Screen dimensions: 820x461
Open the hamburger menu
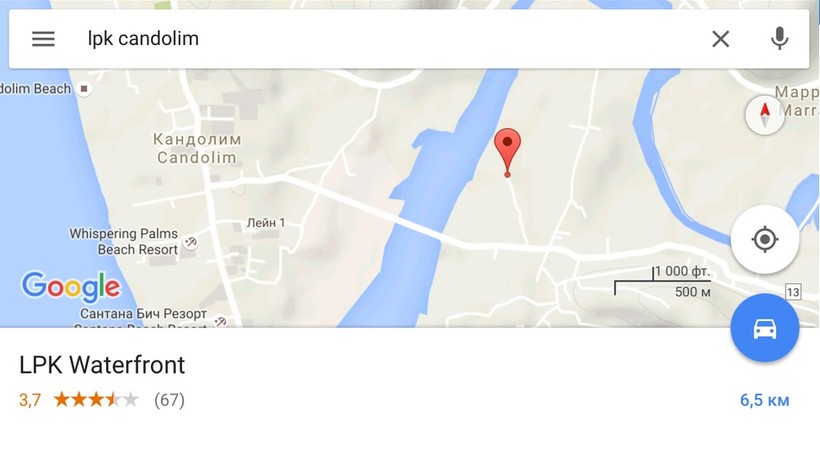[x=43, y=39]
